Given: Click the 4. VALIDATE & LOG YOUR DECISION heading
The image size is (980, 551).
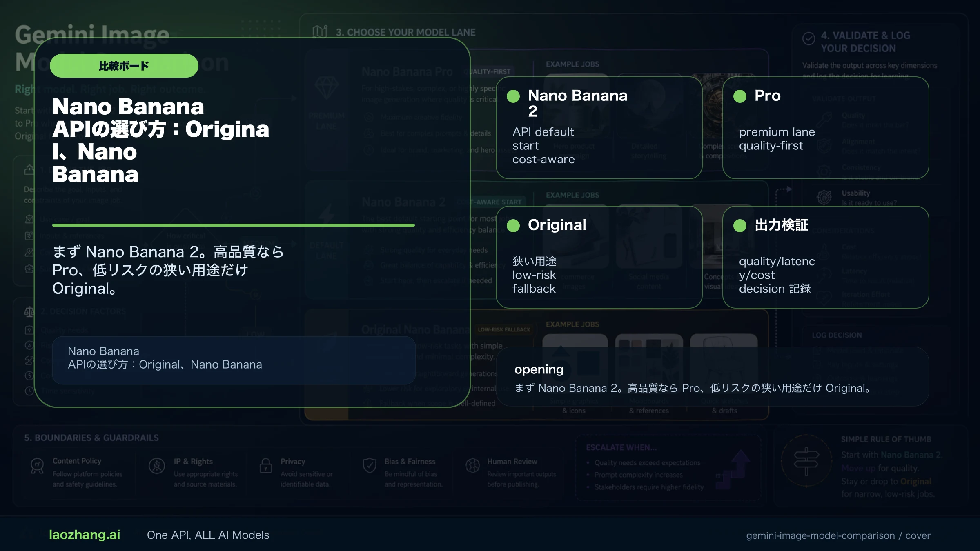Looking at the screenshot, I should coord(866,42).
